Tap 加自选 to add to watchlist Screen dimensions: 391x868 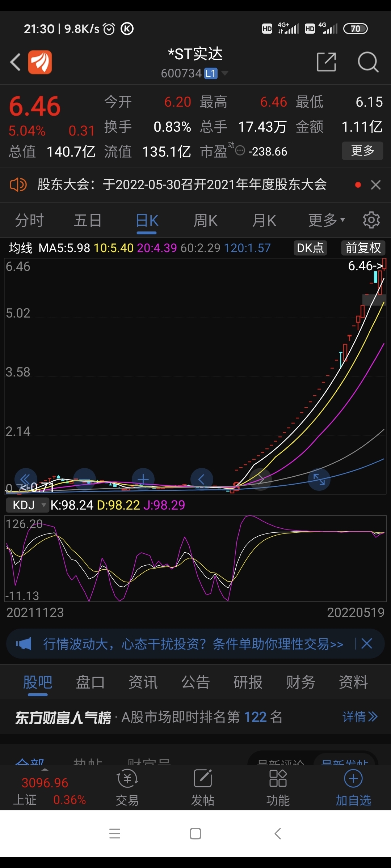(353, 788)
